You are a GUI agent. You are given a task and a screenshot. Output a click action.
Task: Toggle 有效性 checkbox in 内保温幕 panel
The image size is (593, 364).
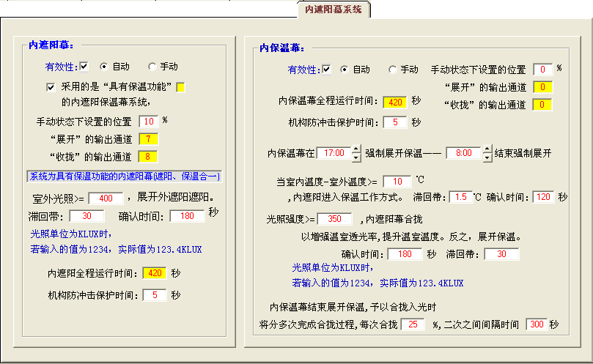pos(326,70)
